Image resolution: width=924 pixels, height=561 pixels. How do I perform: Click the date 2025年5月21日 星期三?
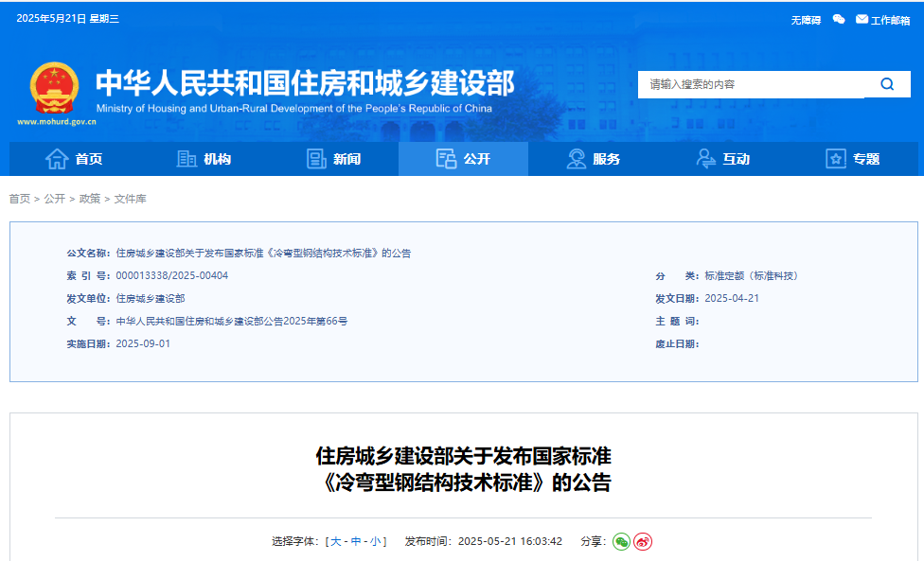point(68,19)
